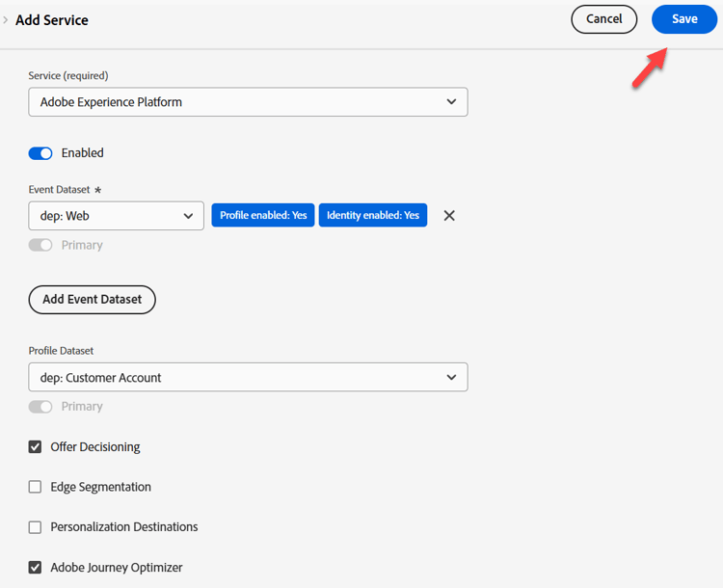Open the Event Dataset dropdown showing dep: Web
This screenshot has width=723, height=588.
click(x=117, y=216)
